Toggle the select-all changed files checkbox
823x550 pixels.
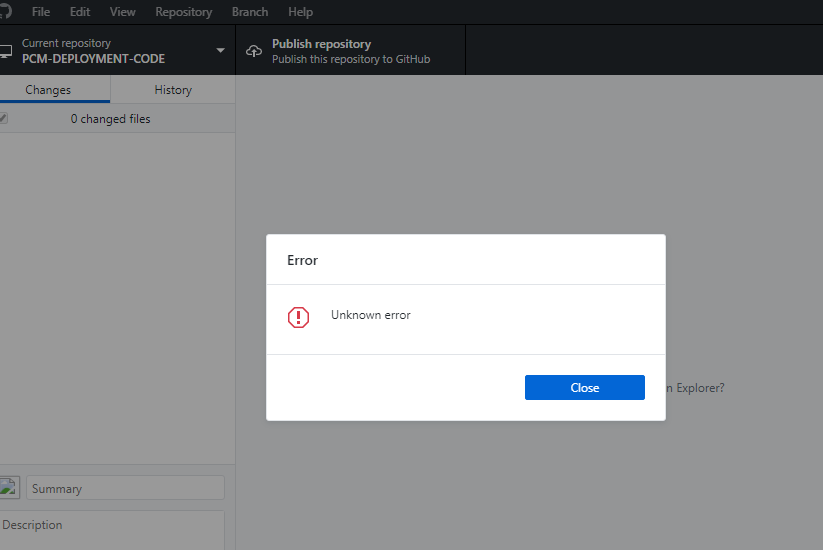(x=3, y=119)
